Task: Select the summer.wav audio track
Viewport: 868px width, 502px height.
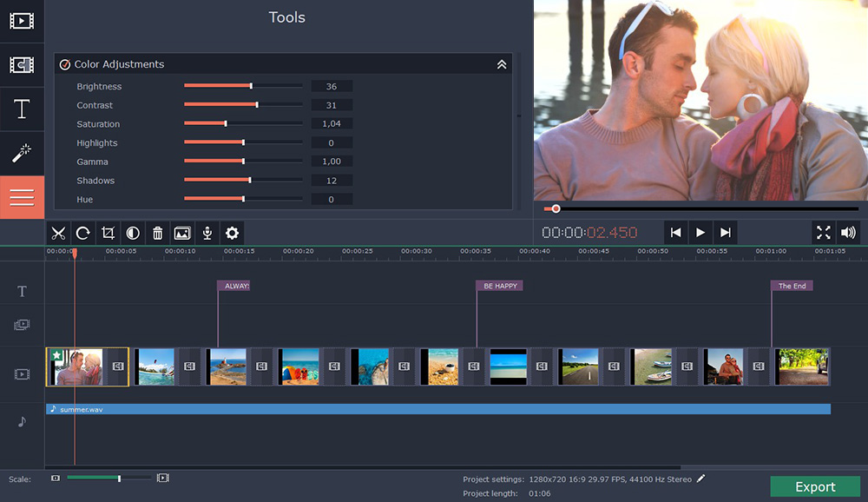Action: pos(437,409)
